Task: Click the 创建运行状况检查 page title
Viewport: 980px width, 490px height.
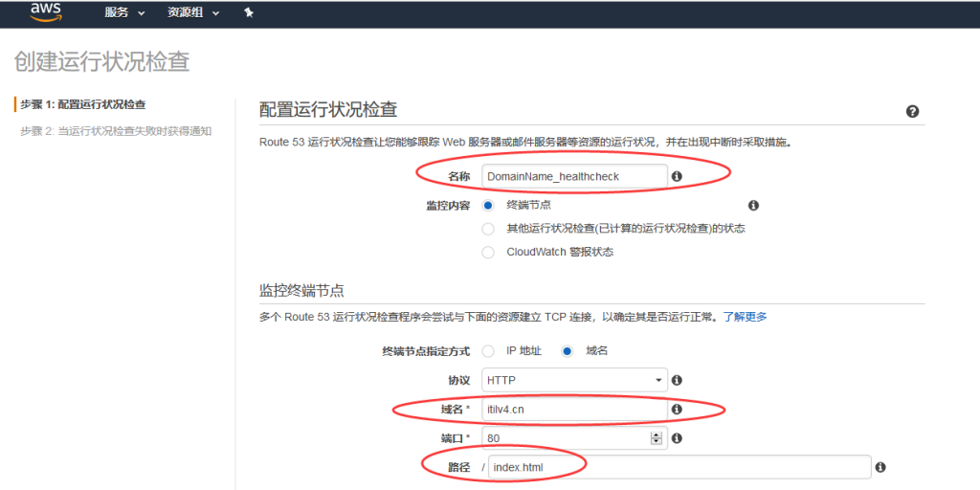Action: pyautogui.click(x=101, y=62)
